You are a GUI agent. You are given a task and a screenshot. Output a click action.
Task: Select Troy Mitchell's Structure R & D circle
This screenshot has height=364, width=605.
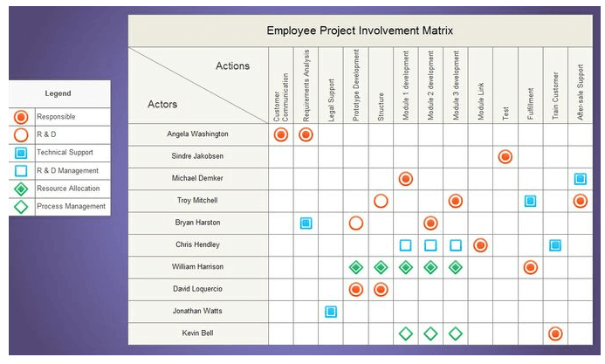(x=381, y=201)
